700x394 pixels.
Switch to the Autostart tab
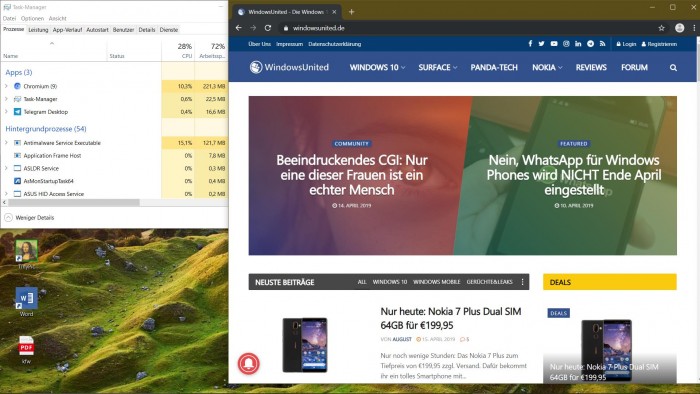click(x=97, y=30)
